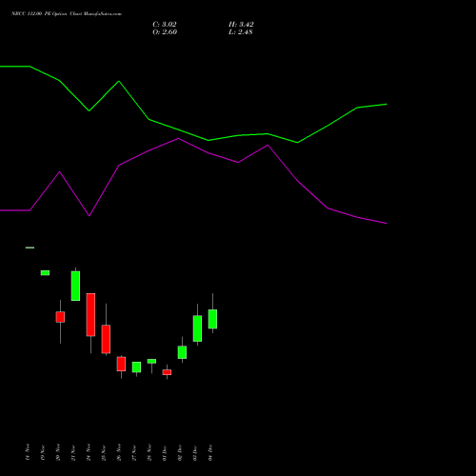
Task: Click the NBCC 112.00 PE Option chart title
Action: [67, 13]
